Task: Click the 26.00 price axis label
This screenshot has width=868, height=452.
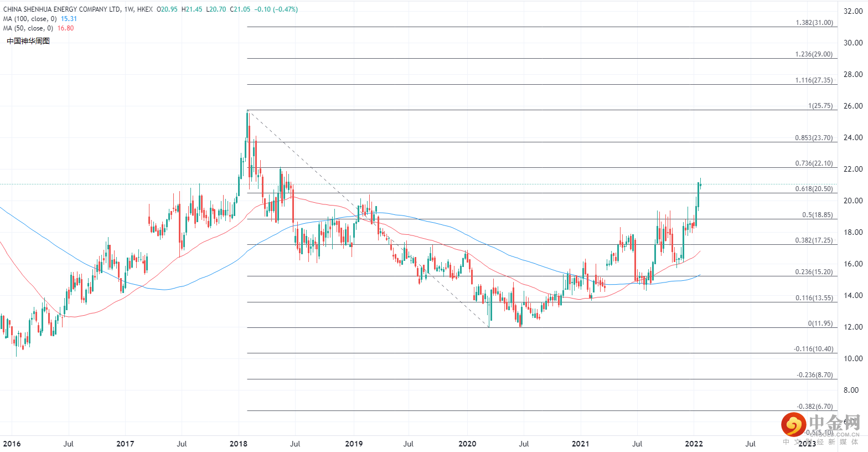Action: (853, 106)
